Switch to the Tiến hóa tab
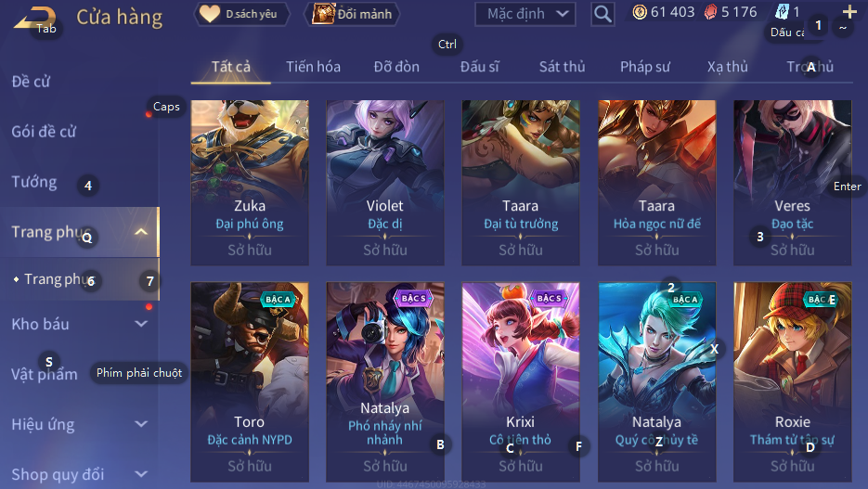 point(314,67)
